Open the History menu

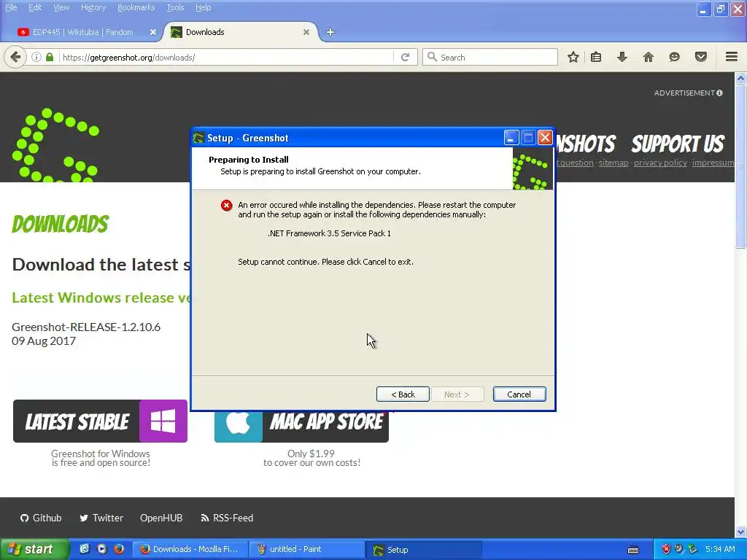[93, 7]
